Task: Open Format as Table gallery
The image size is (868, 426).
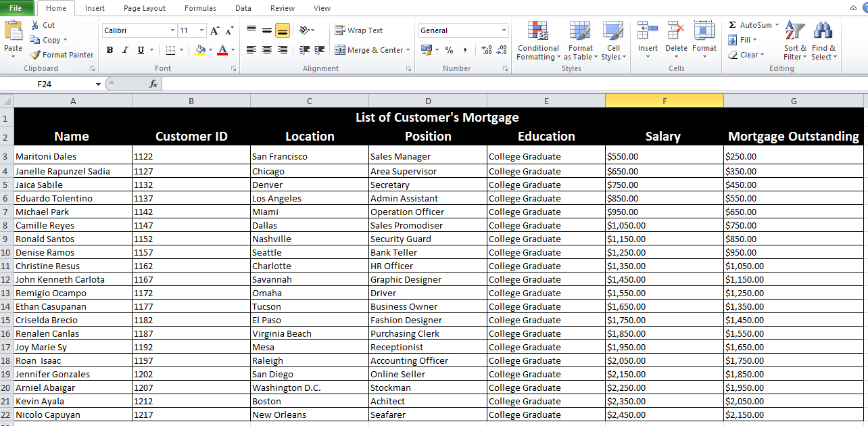Action: [x=580, y=41]
